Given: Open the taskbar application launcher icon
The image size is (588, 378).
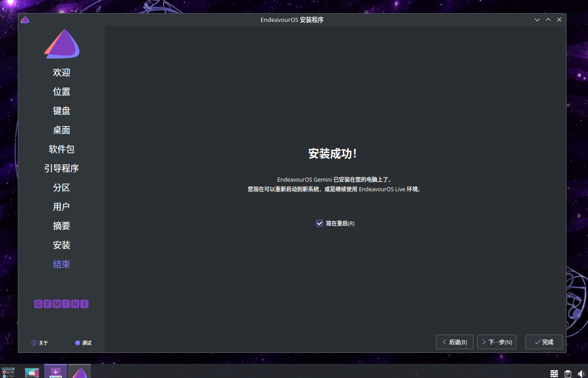Looking at the screenshot, I should [8, 373].
